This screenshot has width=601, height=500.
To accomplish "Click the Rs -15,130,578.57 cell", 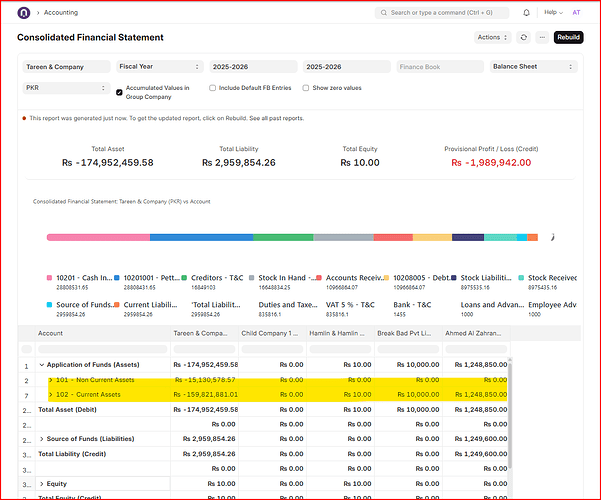I will point(205,380).
